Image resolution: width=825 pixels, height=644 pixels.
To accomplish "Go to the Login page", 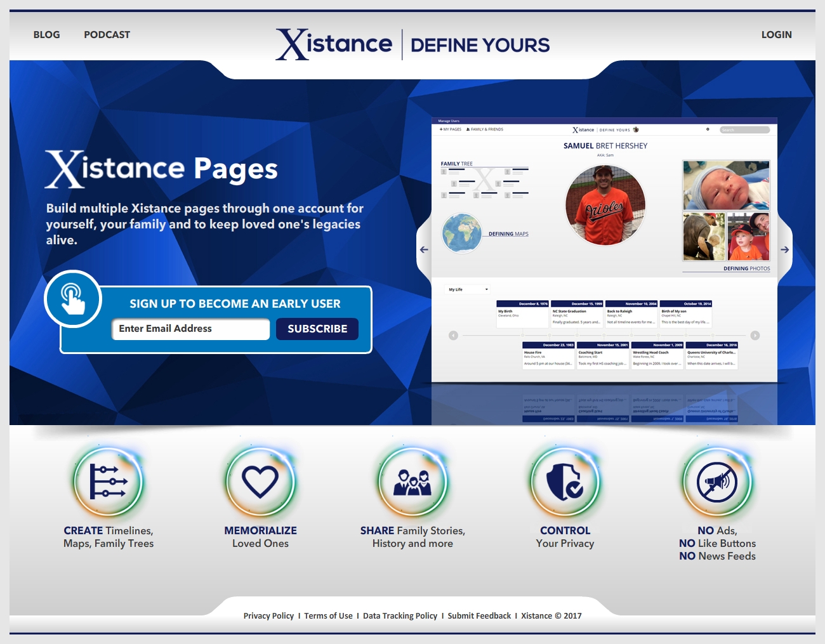I will tap(777, 35).
